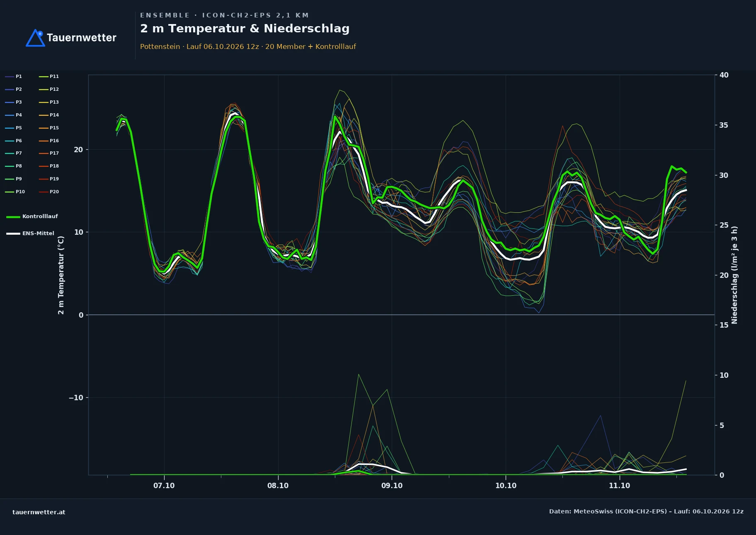Select the P20 legend entry
This screenshot has height=535, width=756.
(49, 192)
